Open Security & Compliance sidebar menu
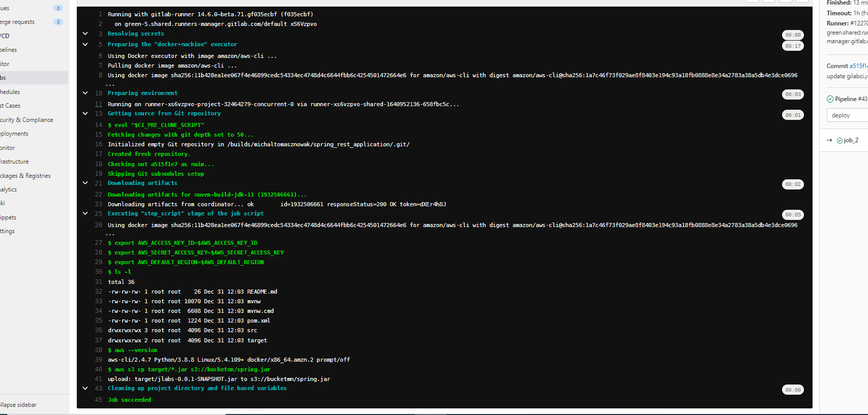The width and height of the screenshot is (868, 415). point(26,120)
